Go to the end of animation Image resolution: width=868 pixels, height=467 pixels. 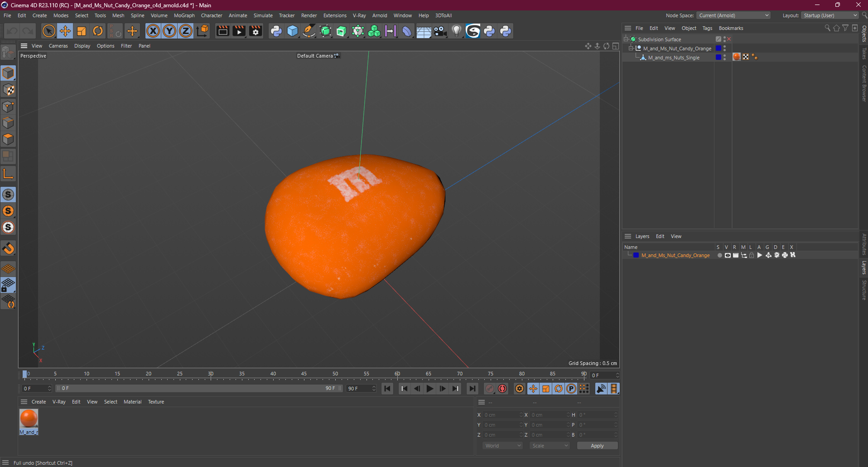pyautogui.click(x=473, y=389)
